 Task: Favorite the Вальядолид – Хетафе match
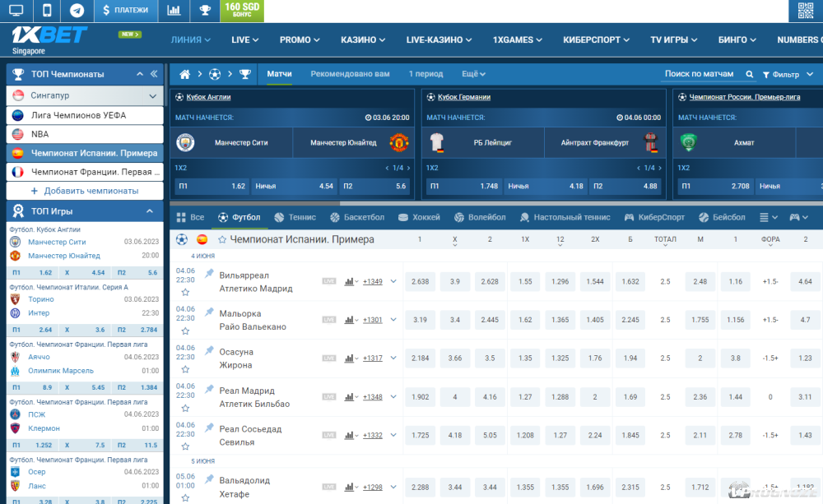click(185, 497)
